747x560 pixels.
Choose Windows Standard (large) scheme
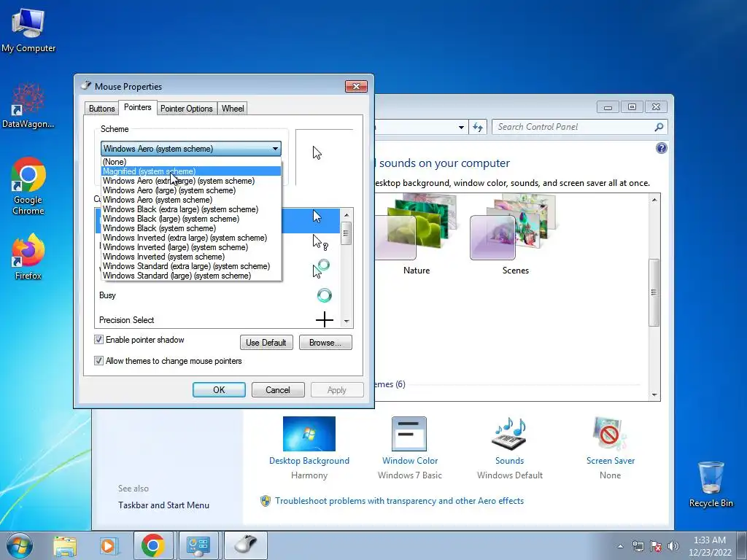191,275
